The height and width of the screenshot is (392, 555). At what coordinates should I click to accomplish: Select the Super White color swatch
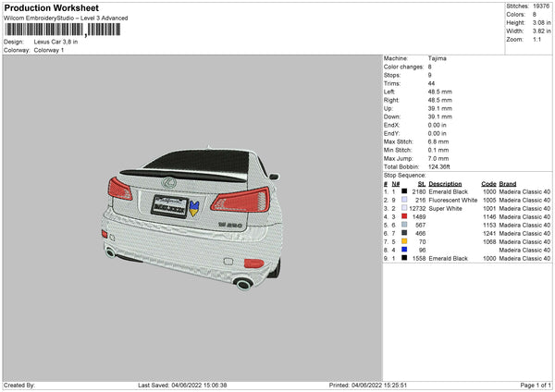[x=404, y=208]
